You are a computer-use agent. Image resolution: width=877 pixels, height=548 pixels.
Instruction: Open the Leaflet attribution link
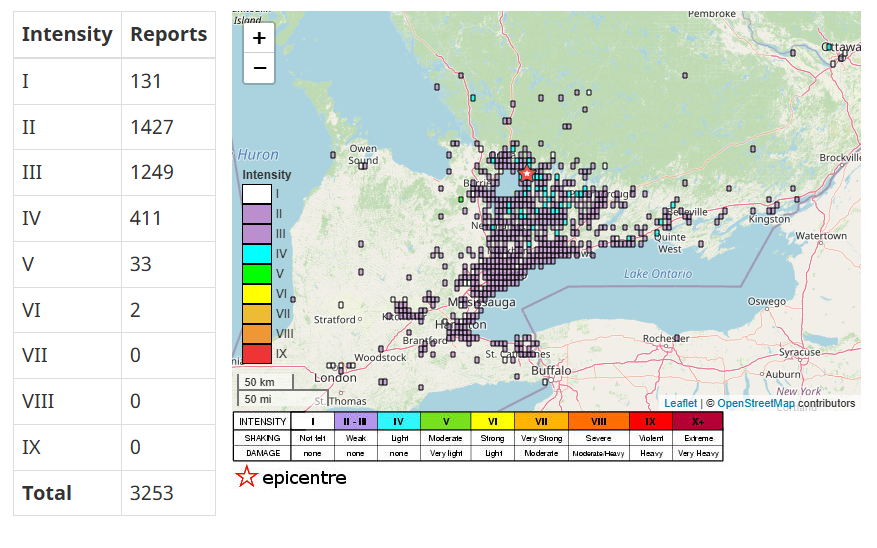point(680,403)
